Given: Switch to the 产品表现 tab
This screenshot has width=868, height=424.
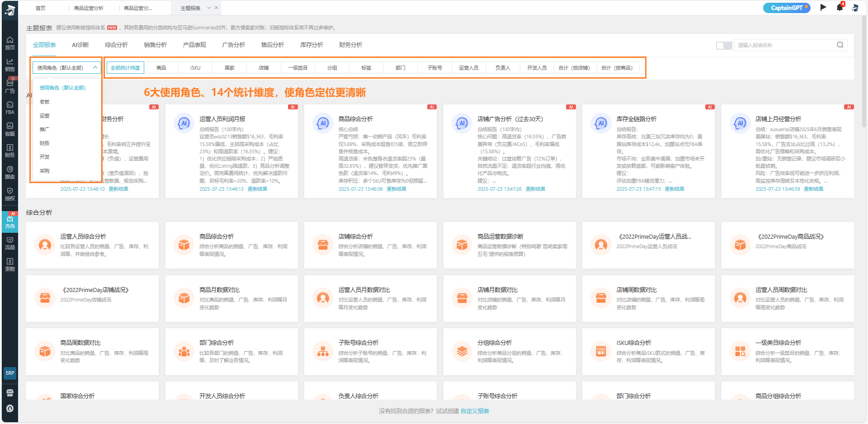Looking at the screenshot, I should (194, 45).
